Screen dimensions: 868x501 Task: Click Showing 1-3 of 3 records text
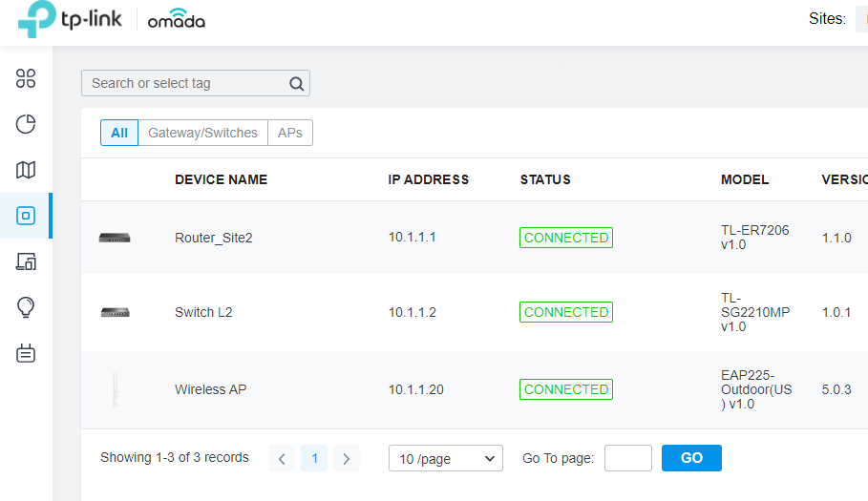pyautogui.click(x=175, y=457)
